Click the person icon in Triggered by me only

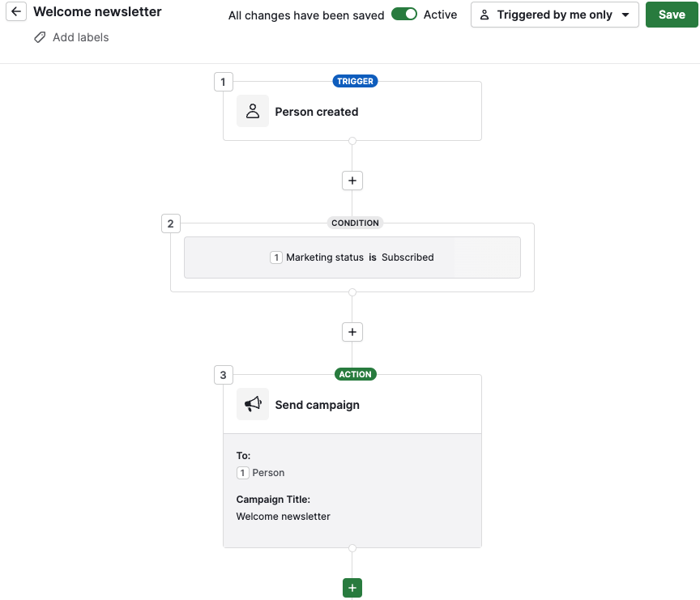point(484,15)
